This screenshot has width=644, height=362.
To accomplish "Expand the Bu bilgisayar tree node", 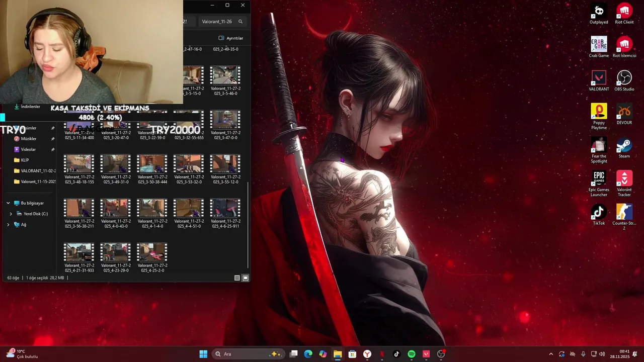I will pyautogui.click(x=8, y=203).
